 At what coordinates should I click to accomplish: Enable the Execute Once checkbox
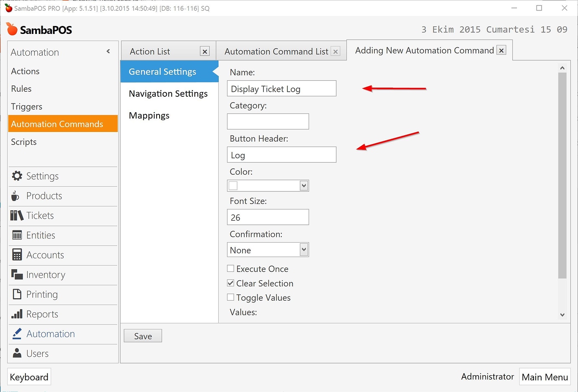tap(230, 268)
